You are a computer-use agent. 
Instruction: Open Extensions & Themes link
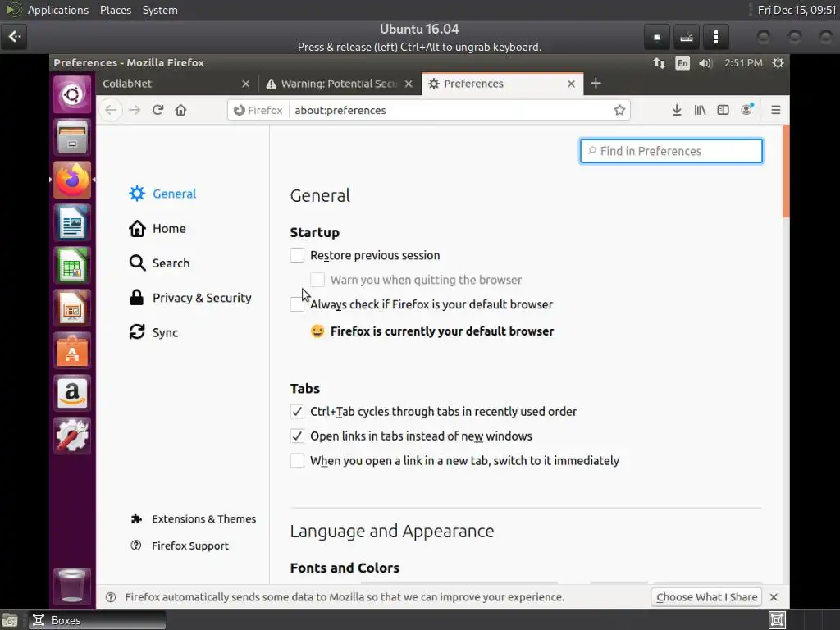point(194,518)
